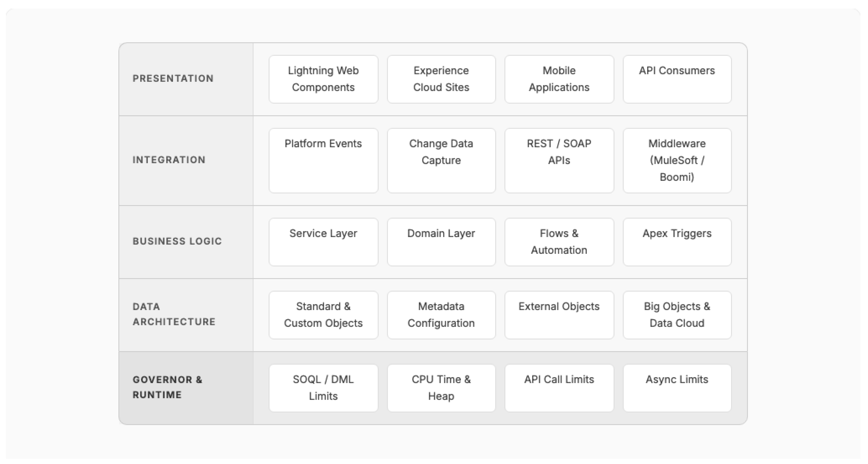Click the Async Limits card
Viewport: 868px width, 464px height.
pyautogui.click(x=677, y=388)
